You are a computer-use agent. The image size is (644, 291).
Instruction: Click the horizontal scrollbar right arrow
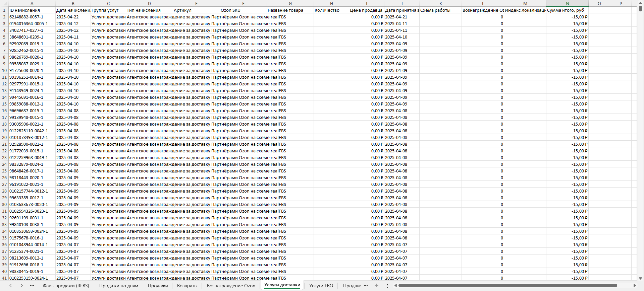click(x=635, y=286)
